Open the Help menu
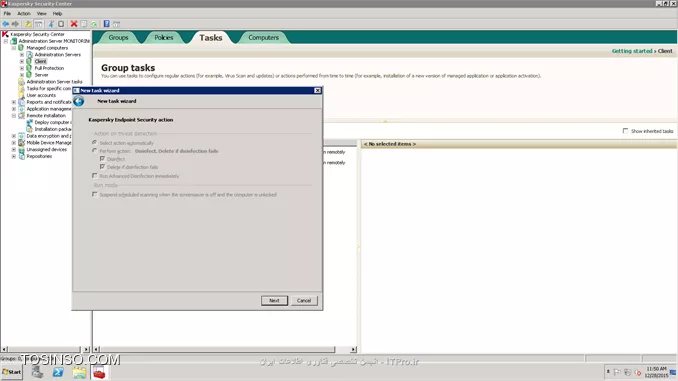678x381 pixels. [x=58, y=13]
